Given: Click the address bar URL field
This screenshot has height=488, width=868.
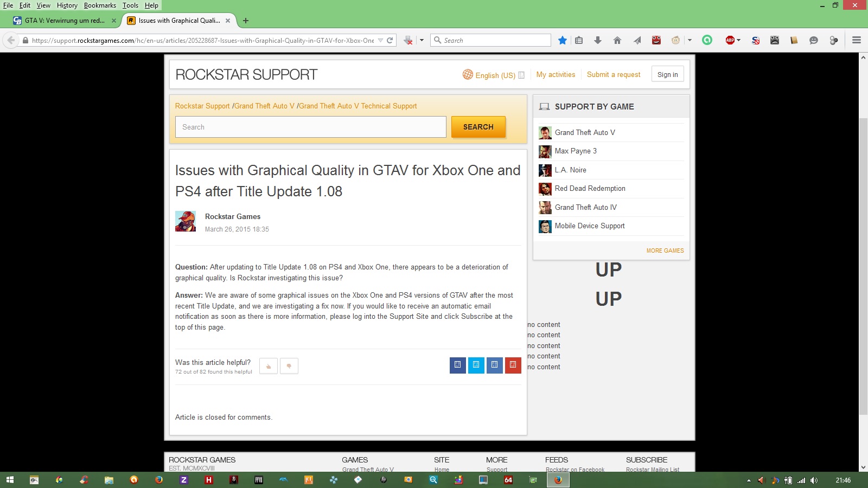Looking at the screenshot, I should [203, 40].
